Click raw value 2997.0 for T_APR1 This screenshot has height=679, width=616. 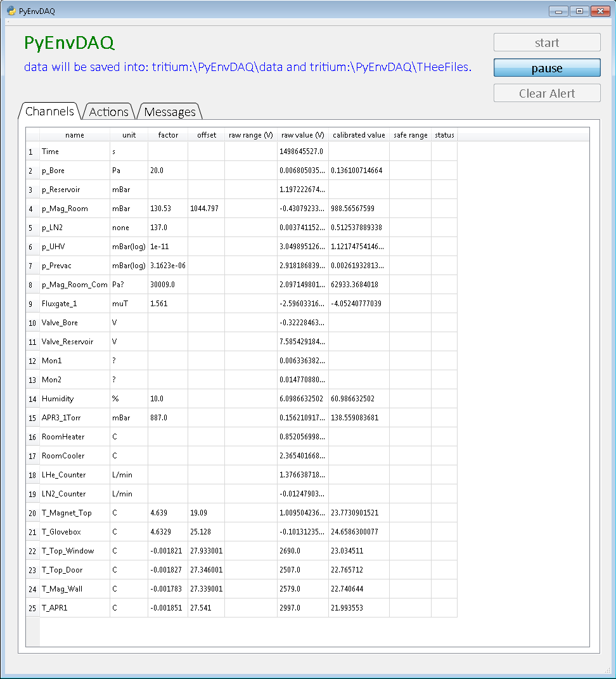point(303,608)
